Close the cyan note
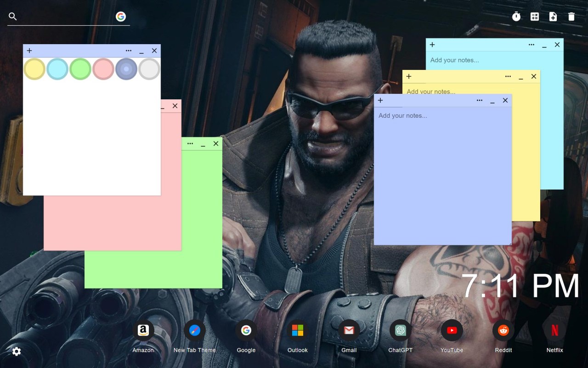588x368 pixels. [x=557, y=45]
